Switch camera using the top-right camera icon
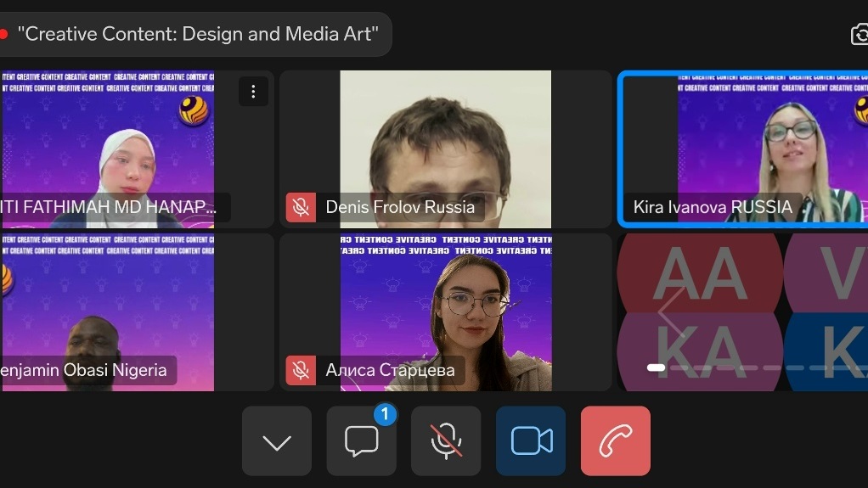 pyautogui.click(x=859, y=34)
